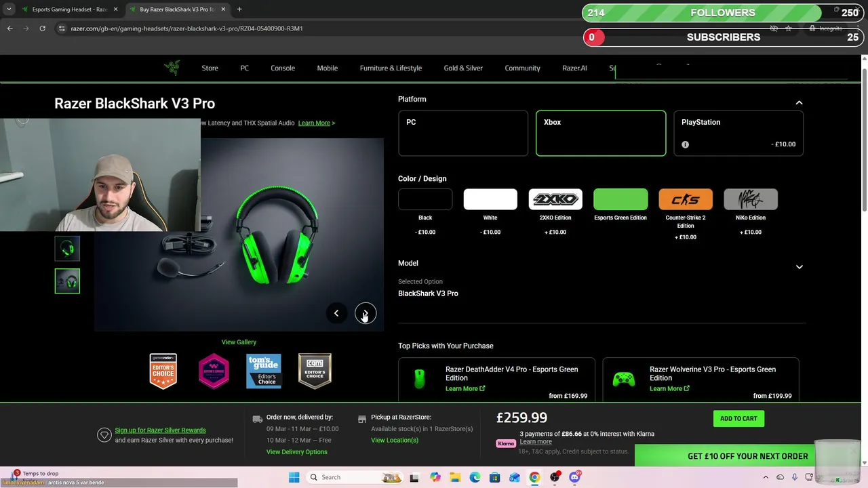868x488 pixels.
Task: Launch Microsoft Edge from taskbar
Action: tap(475, 477)
